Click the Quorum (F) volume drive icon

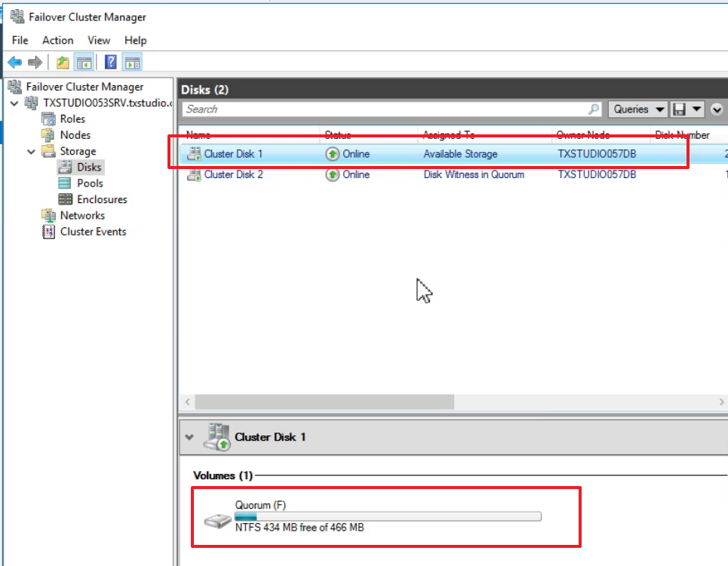(217, 521)
